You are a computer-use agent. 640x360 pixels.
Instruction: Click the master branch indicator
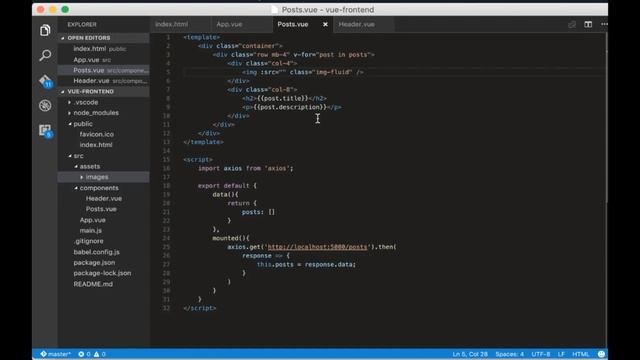click(x=55, y=354)
